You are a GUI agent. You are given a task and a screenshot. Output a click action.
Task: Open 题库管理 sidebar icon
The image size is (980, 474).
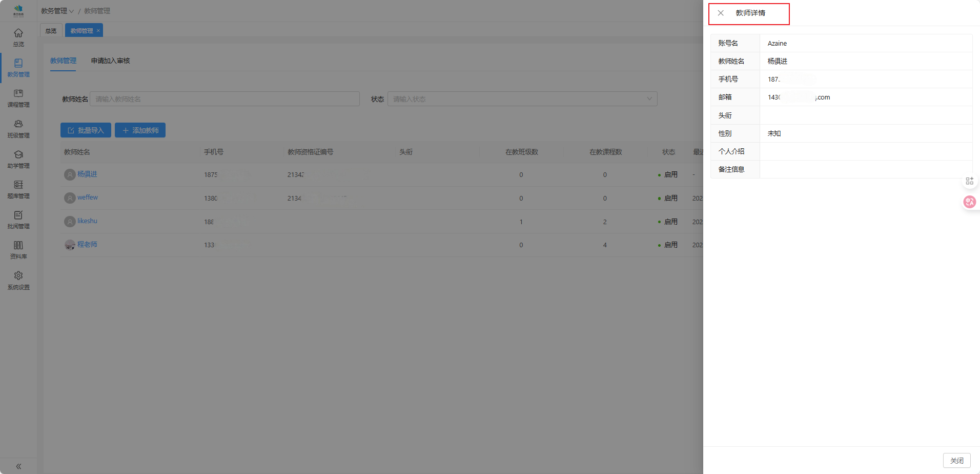(18, 189)
